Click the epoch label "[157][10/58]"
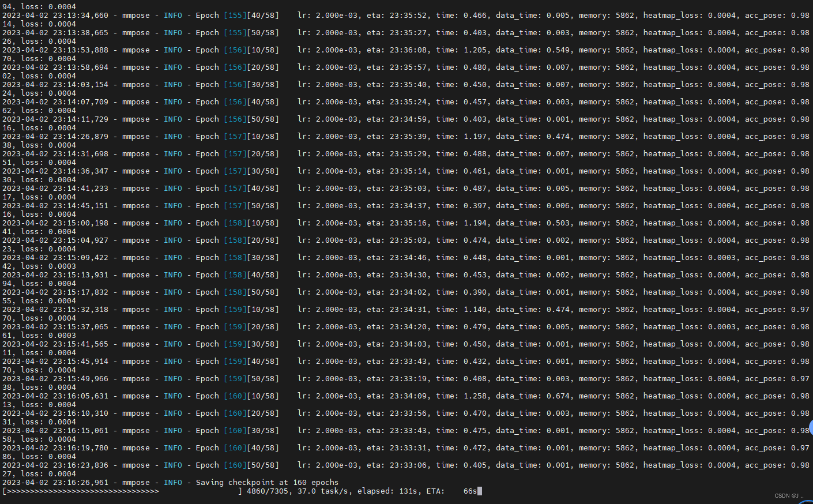 coord(251,137)
